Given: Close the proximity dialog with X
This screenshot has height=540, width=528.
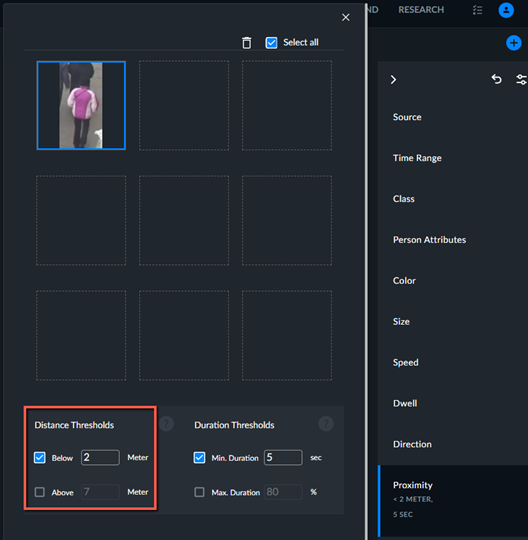Looking at the screenshot, I should [345, 17].
